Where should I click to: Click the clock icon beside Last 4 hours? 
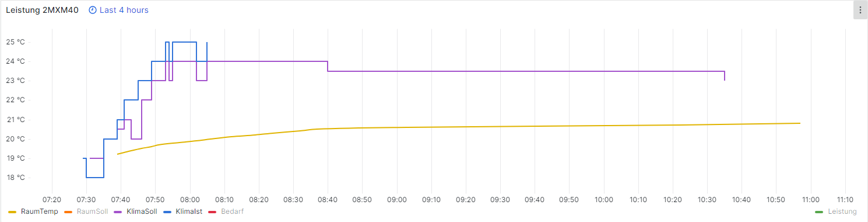click(x=93, y=10)
